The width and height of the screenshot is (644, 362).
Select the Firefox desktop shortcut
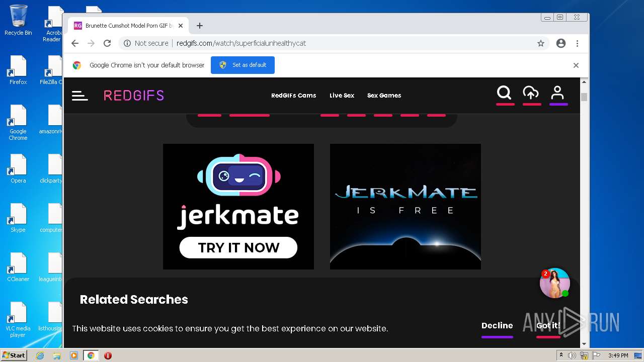[x=18, y=70]
